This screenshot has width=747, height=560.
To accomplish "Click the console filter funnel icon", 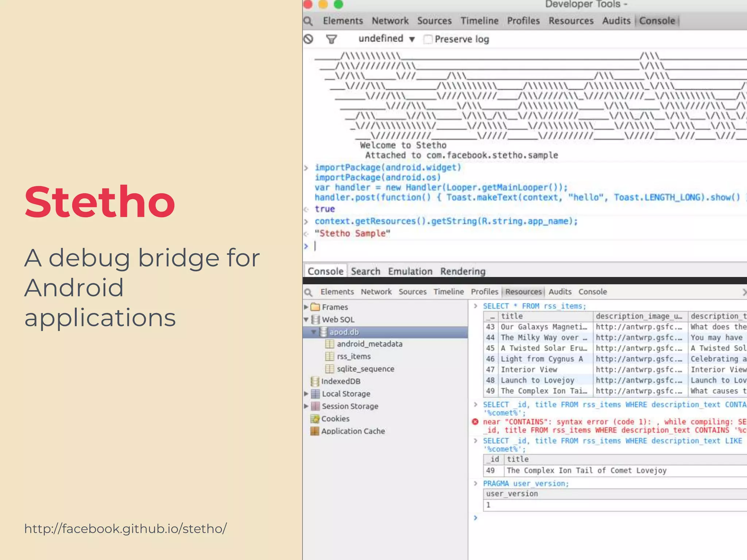I will 331,39.
